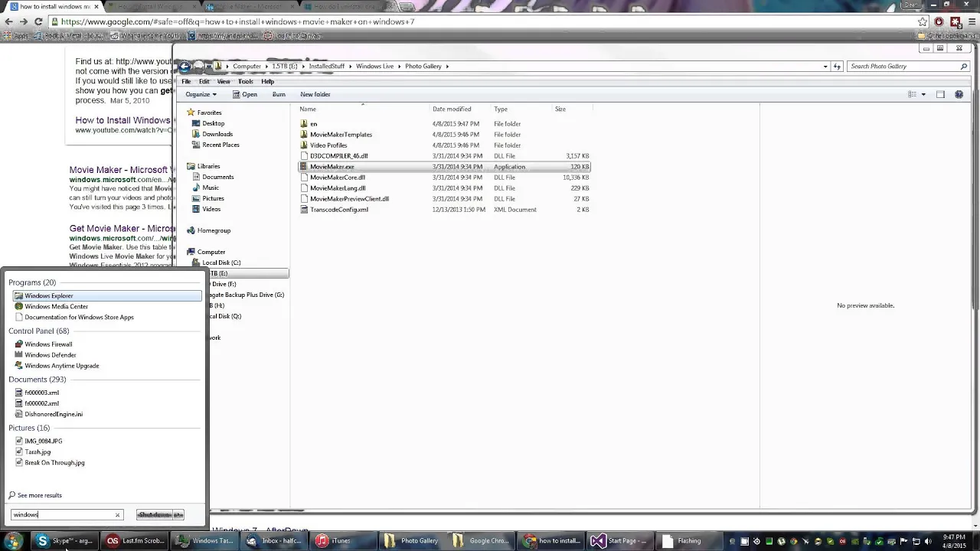The width and height of the screenshot is (980, 551).
Task: Click Chrome's URL address bar
Action: (487, 21)
